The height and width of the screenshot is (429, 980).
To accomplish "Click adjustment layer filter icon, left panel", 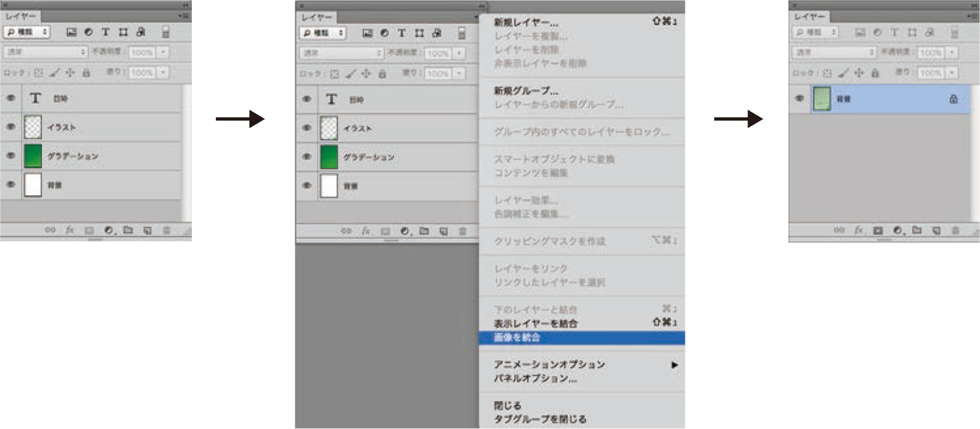I will pyautogui.click(x=88, y=31).
